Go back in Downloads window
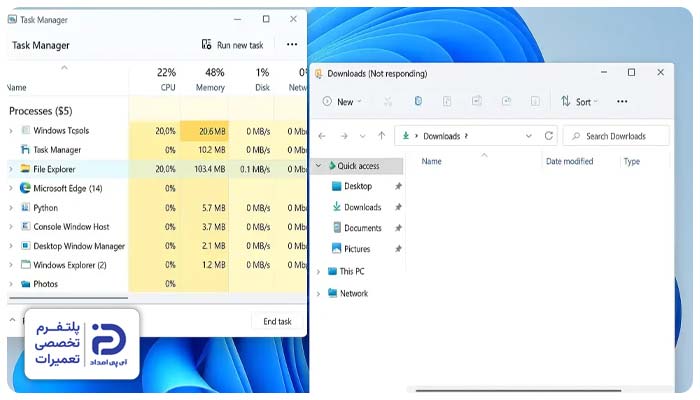700x400 pixels. click(x=322, y=136)
